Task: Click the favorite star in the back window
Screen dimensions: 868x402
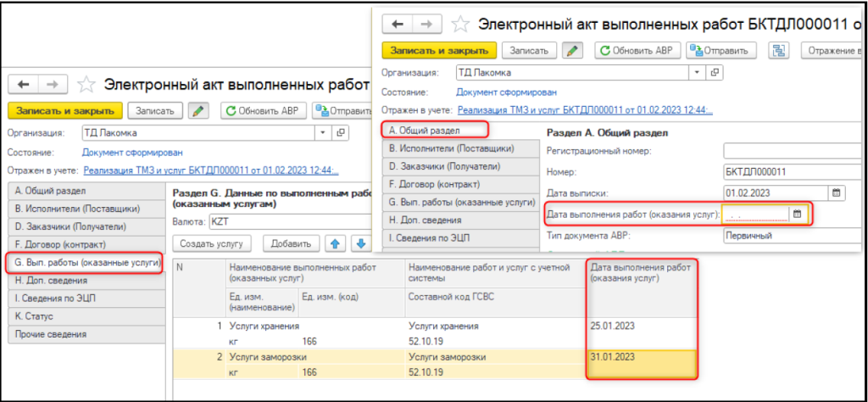Action: tap(86, 85)
